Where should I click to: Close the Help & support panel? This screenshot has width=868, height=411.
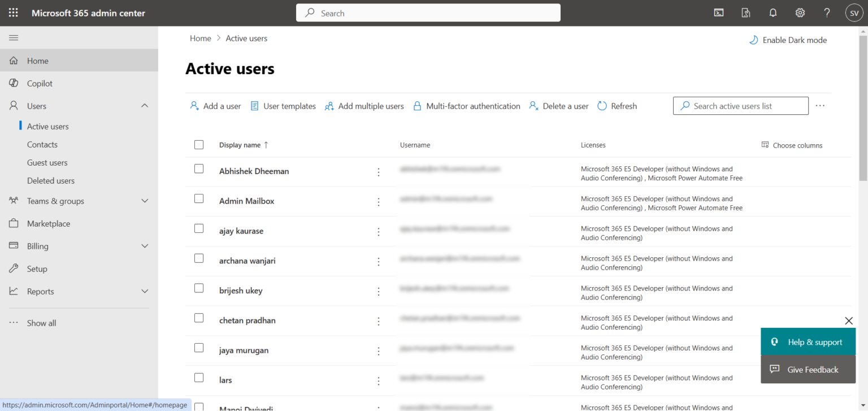point(849,321)
